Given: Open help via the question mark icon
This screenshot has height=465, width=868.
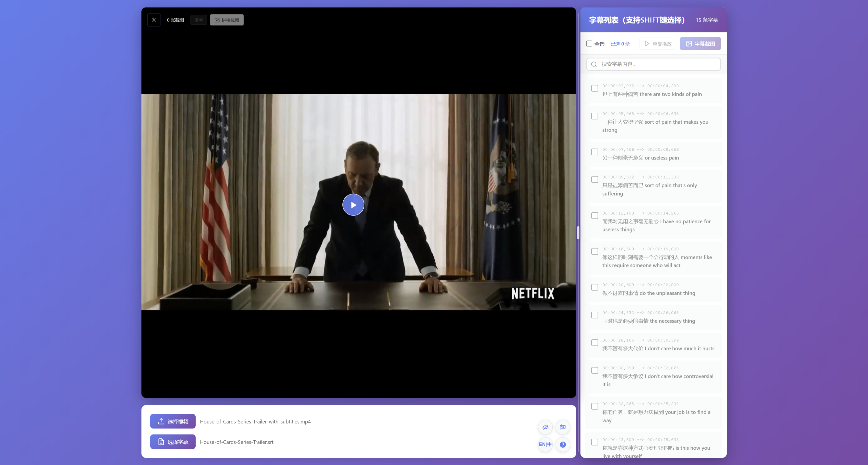Looking at the screenshot, I should pyautogui.click(x=563, y=445).
